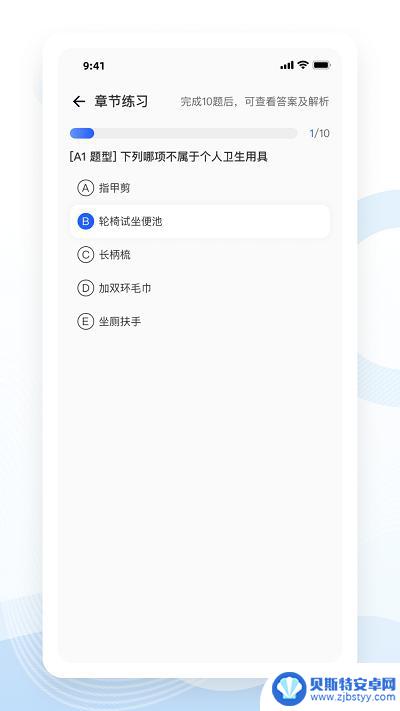The image size is (400, 711).
Task: Click the 章节练习 page title
Action: (121, 102)
